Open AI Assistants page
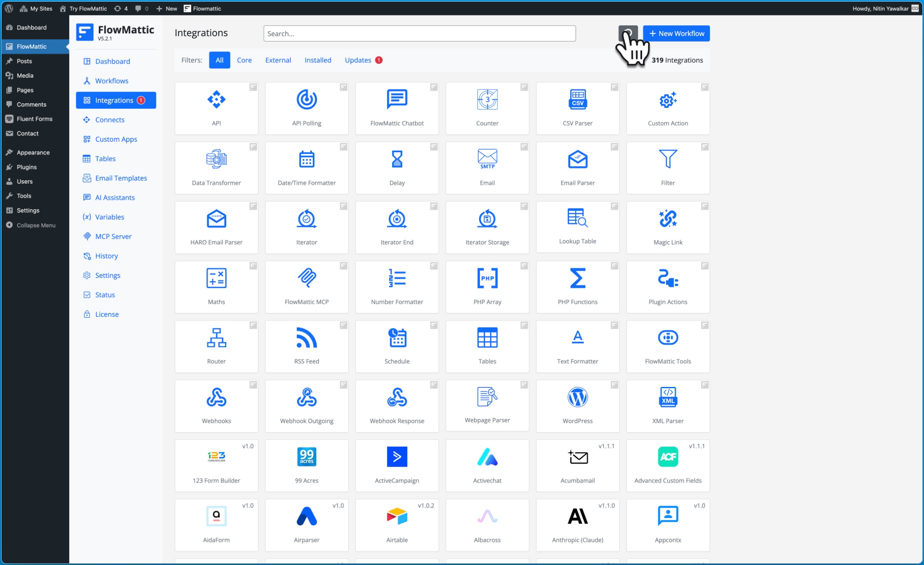The width and height of the screenshot is (924, 565). pos(115,197)
